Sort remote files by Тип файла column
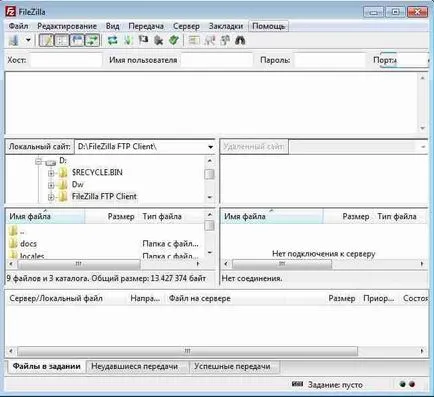 400,216
